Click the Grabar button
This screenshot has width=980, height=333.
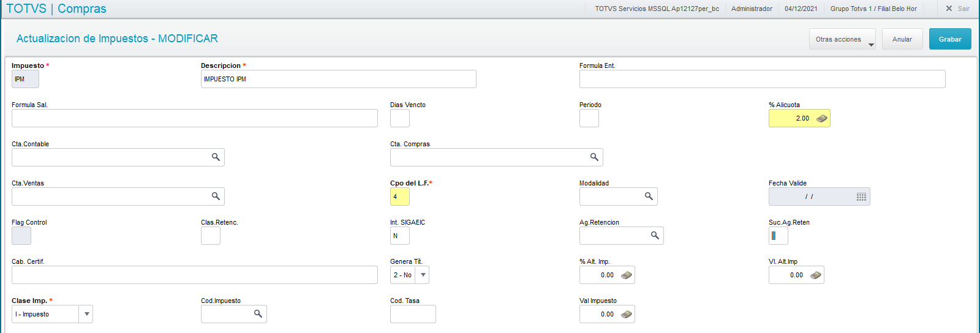[950, 39]
